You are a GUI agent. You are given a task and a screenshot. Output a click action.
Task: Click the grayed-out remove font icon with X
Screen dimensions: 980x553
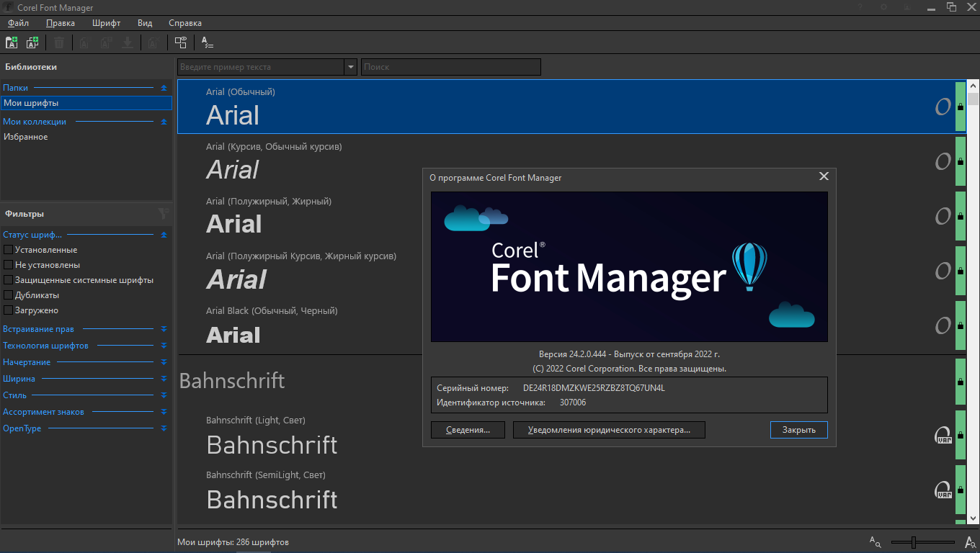point(153,42)
